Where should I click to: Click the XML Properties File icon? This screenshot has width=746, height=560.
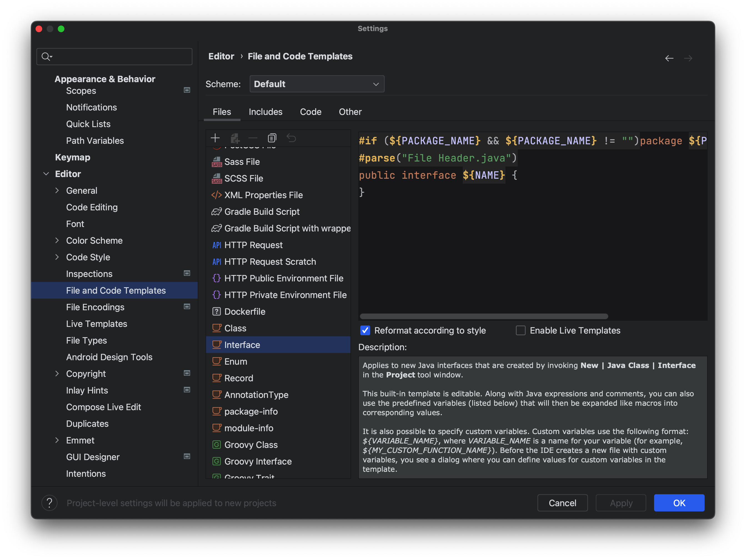tap(217, 195)
